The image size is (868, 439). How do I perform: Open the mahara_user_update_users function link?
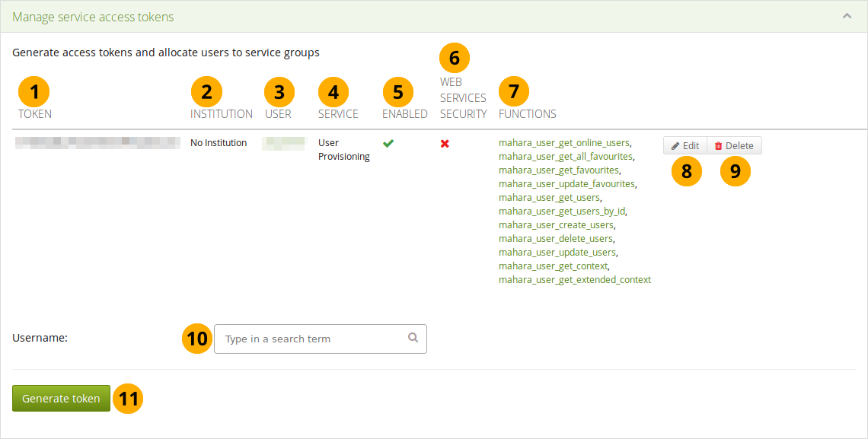557,252
